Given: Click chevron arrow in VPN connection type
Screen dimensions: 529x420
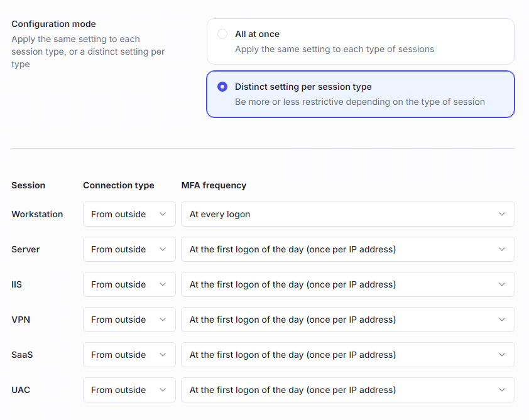Looking at the screenshot, I should pos(163,320).
